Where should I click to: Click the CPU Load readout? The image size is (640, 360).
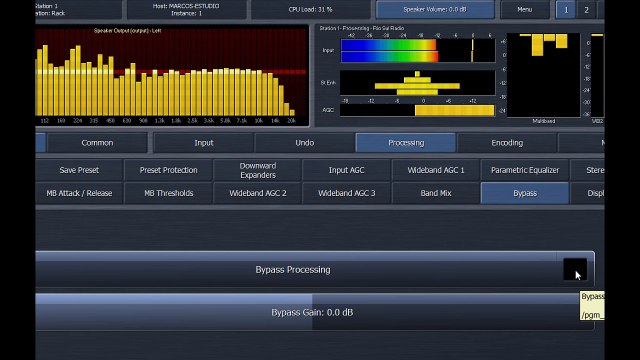[x=311, y=9]
